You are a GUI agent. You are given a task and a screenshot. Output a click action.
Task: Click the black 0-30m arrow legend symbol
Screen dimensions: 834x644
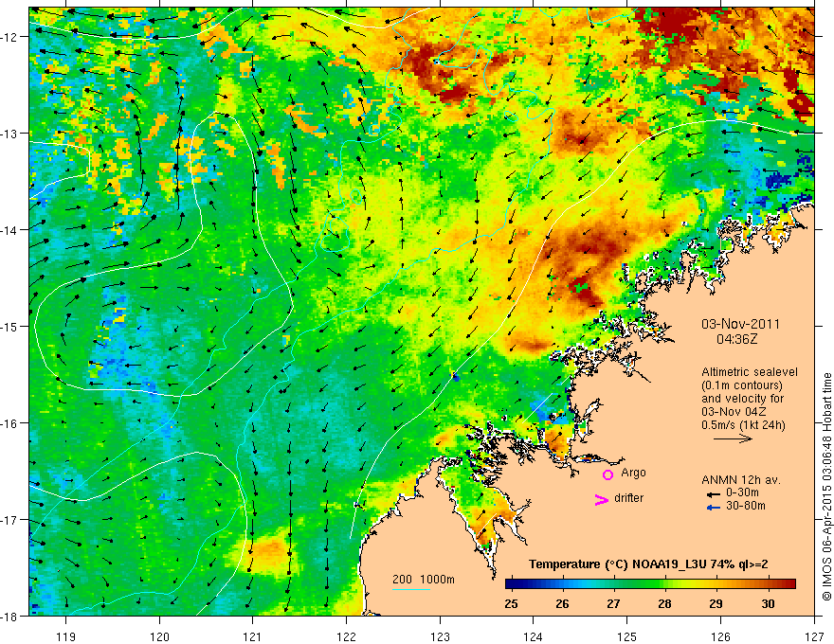[713, 494]
